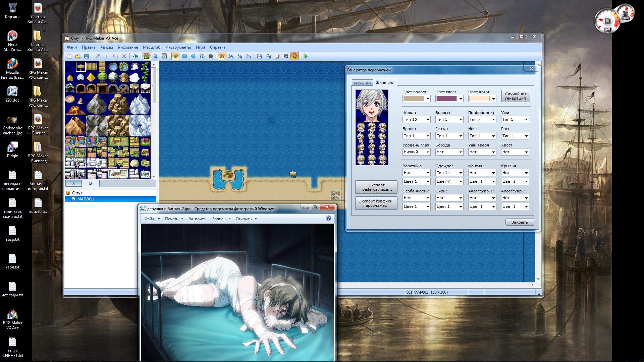Click the help icon in photo viewer
644x362 pixels.
[x=329, y=219]
